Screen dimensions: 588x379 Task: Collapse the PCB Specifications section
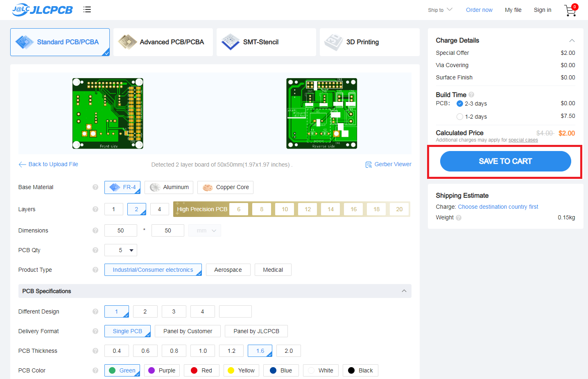tap(404, 291)
